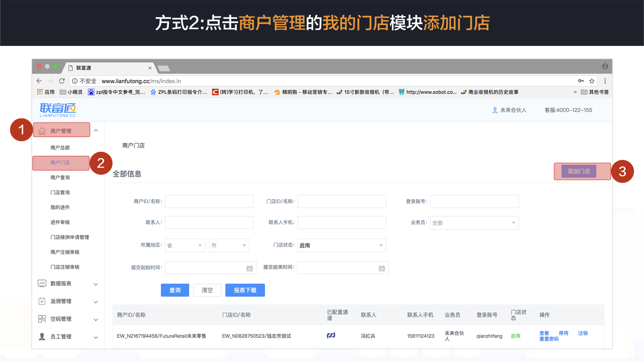
Task: Click the 数据报表 chart icon
Action: coord(42,283)
